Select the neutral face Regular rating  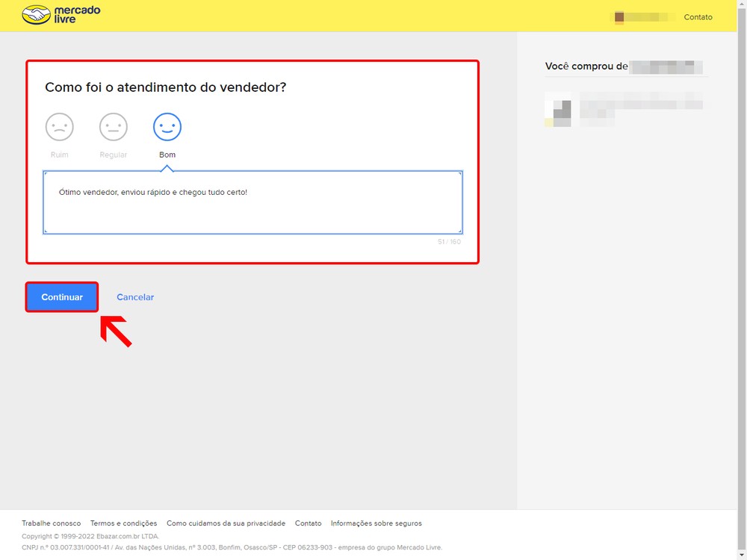[x=114, y=127]
